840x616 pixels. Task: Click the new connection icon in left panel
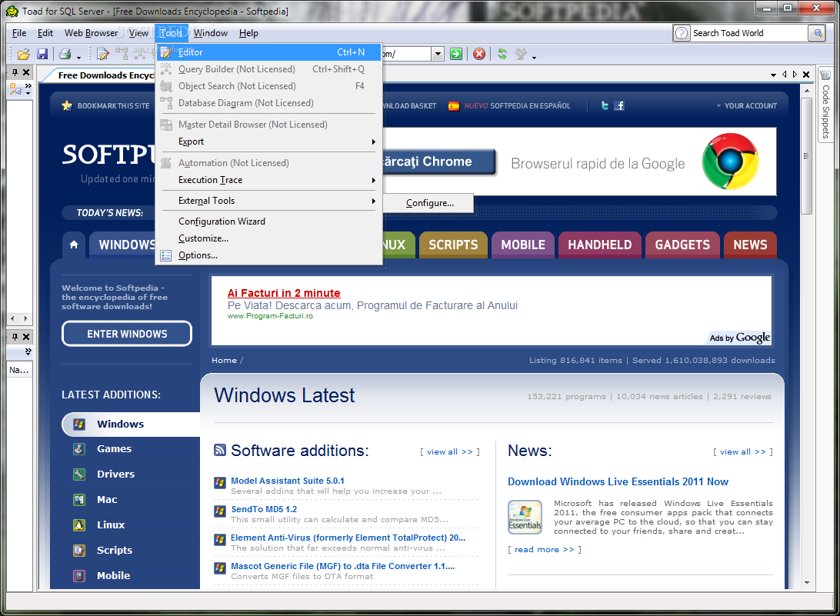(15, 90)
